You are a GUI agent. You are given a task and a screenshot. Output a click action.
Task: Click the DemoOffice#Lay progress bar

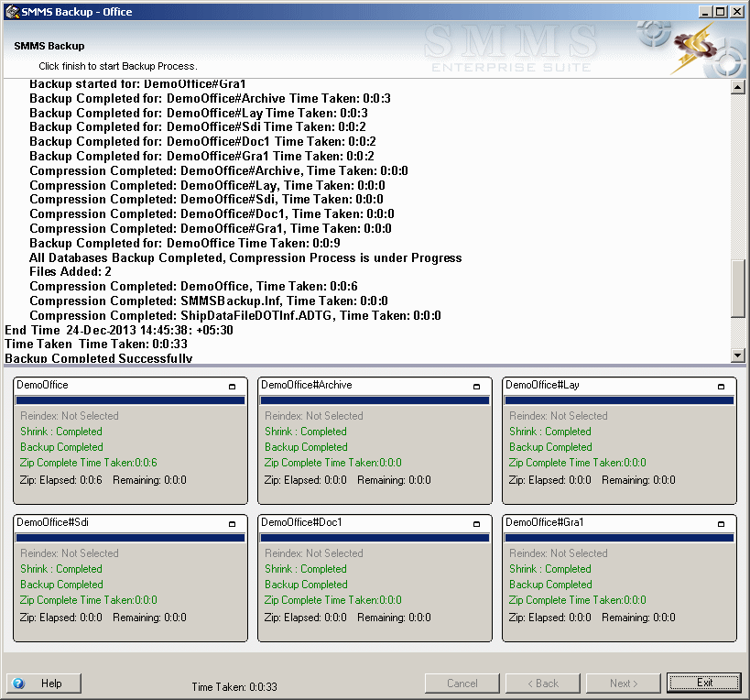point(619,400)
